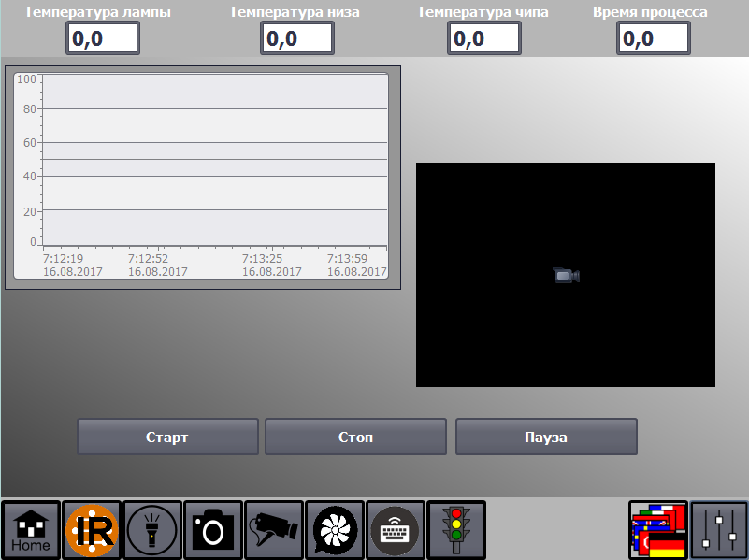749x560 pixels.
Task: Go to the Home screen
Action: (31, 530)
